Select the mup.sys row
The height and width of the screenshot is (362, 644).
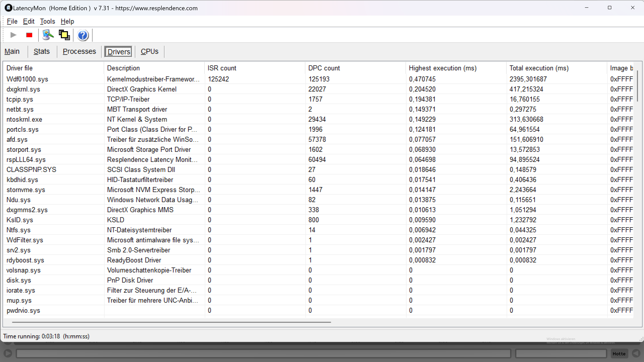[318, 300]
